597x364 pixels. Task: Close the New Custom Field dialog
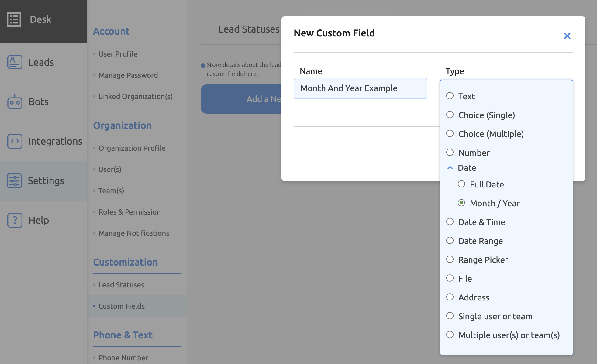click(567, 36)
